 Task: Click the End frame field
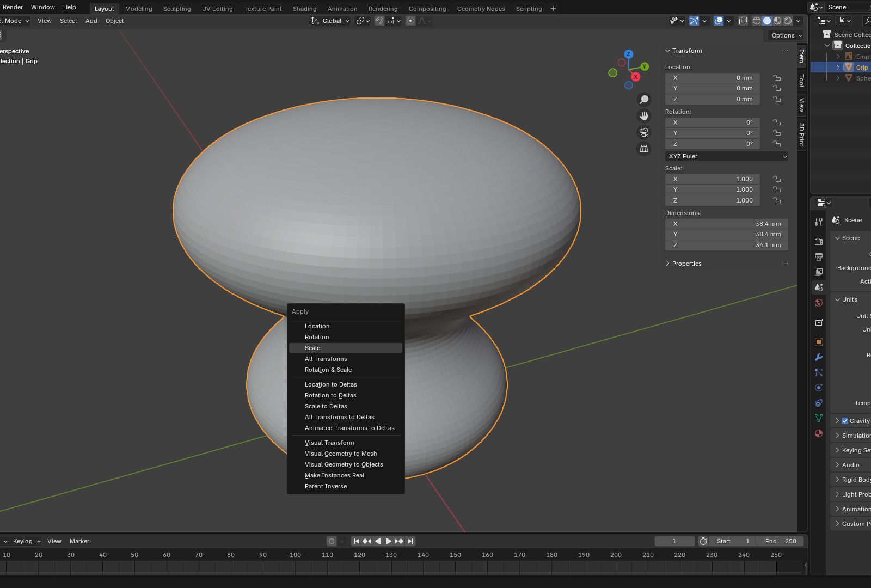coord(781,541)
